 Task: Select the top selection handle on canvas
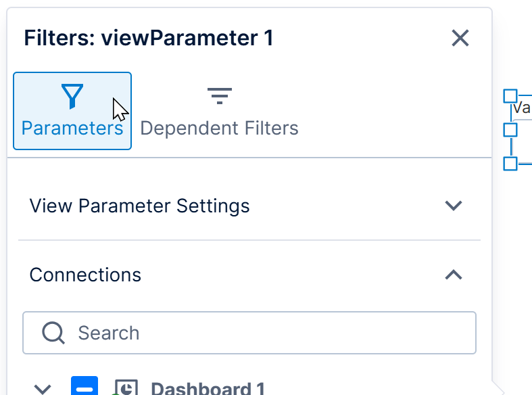tap(510, 96)
